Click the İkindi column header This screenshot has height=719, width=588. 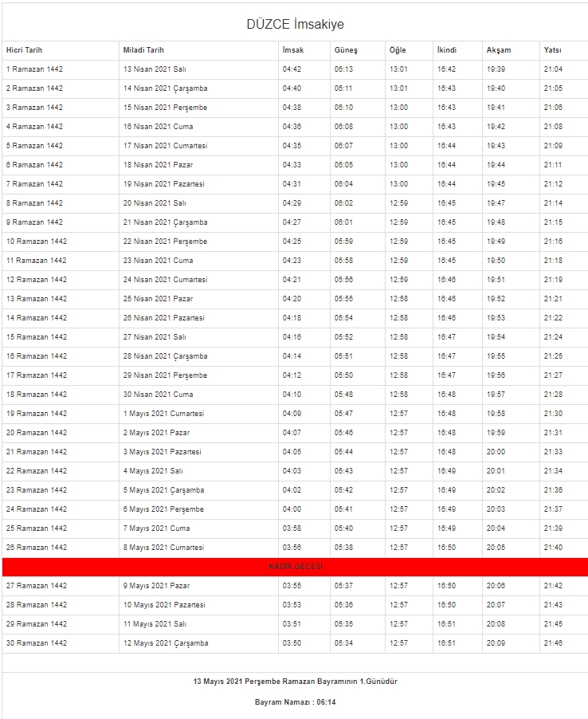pos(446,50)
